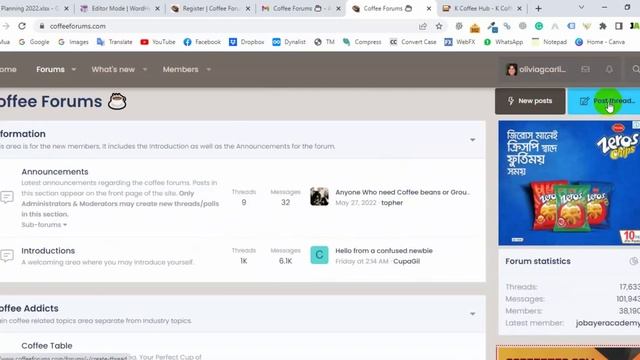
Task: Open the inbox envelope icon in forum header
Action: (585, 69)
